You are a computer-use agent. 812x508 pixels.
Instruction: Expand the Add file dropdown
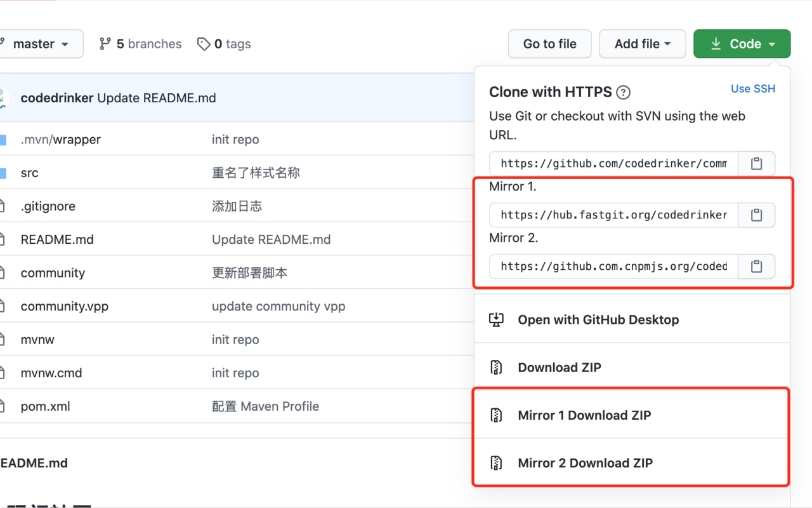click(642, 44)
